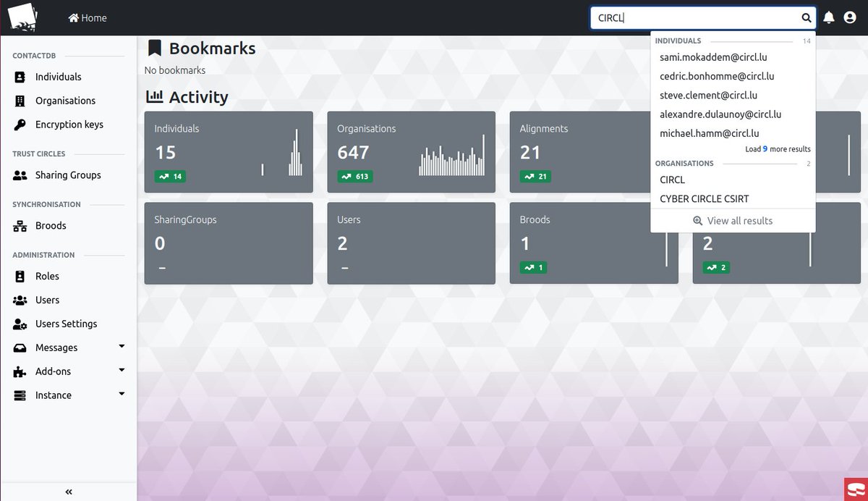Image resolution: width=868 pixels, height=501 pixels.
Task: Click the green 14 trend badge
Action: tap(171, 176)
